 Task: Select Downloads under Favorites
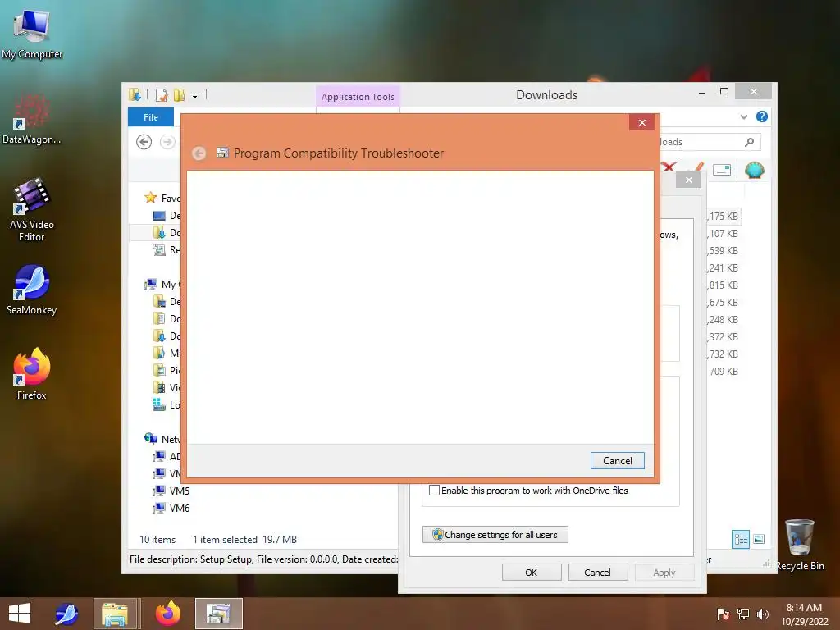167,232
